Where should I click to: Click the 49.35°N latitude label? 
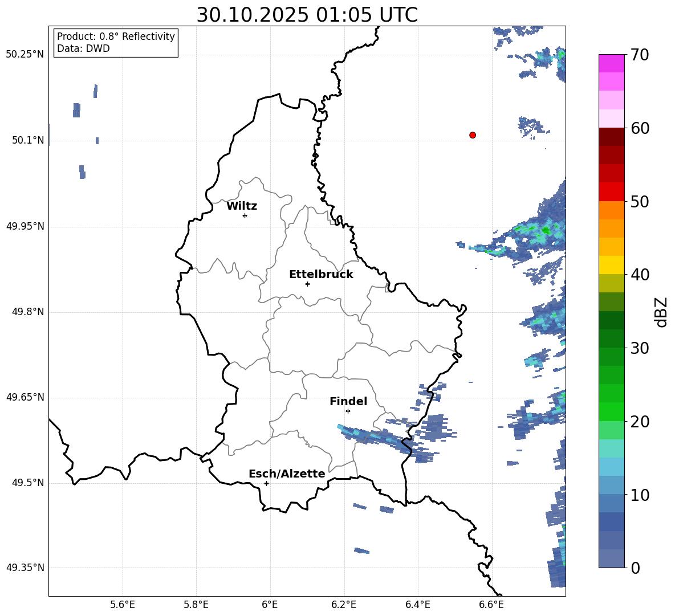tap(25, 568)
